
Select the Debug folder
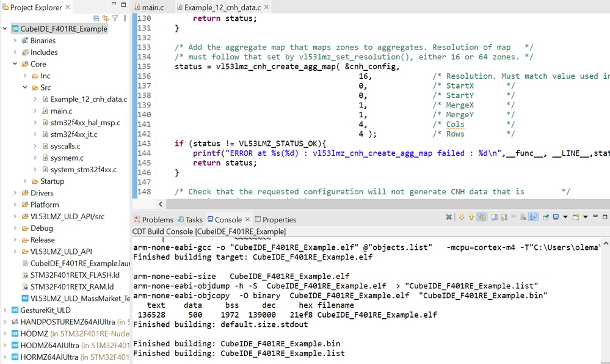[x=42, y=228]
